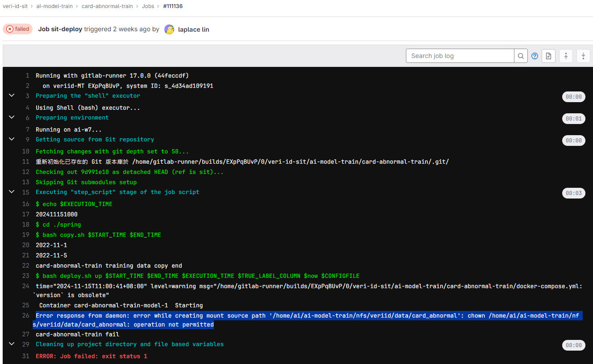Click line number 26 in the log
Image resolution: width=593 pixels, height=364 pixels.
point(26,316)
